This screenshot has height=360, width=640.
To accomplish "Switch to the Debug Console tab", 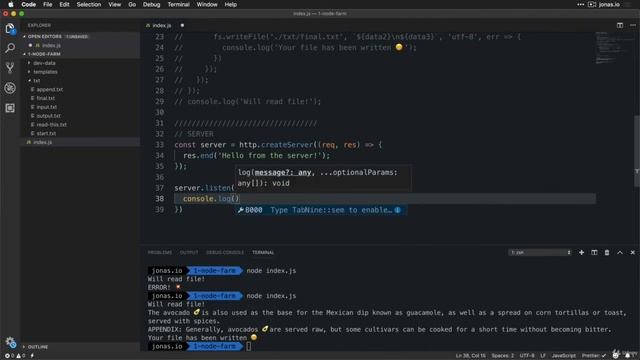I will [x=224, y=253].
